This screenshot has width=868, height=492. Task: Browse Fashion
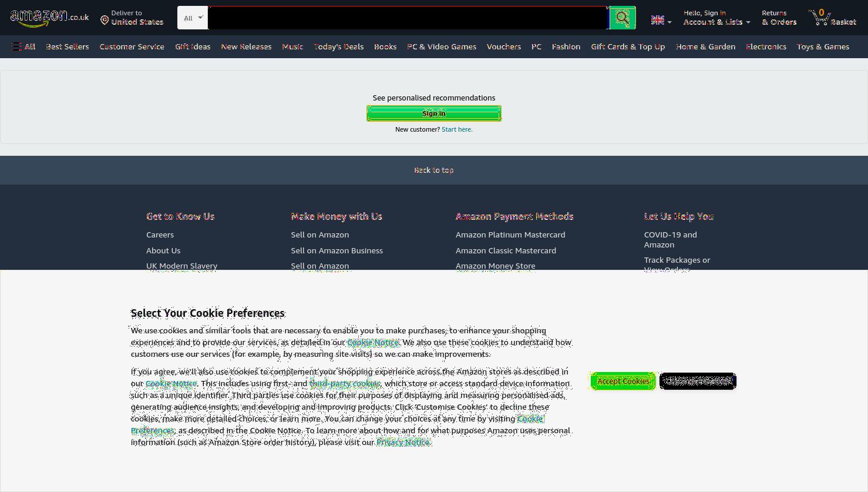(x=566, y=46)
